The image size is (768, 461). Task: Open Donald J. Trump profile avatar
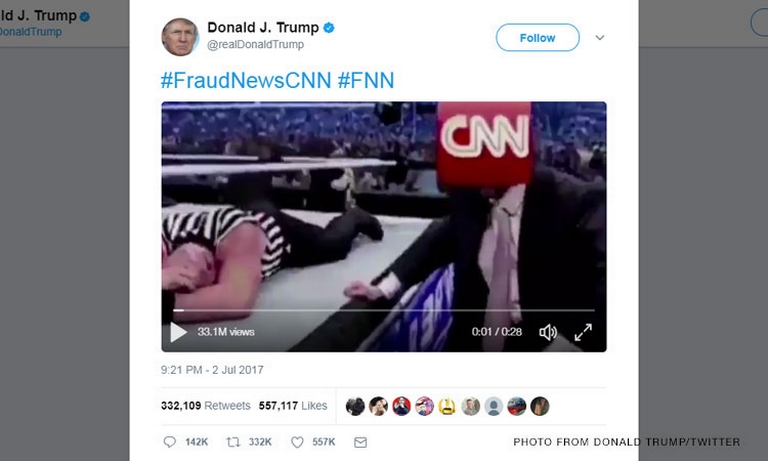180,37
